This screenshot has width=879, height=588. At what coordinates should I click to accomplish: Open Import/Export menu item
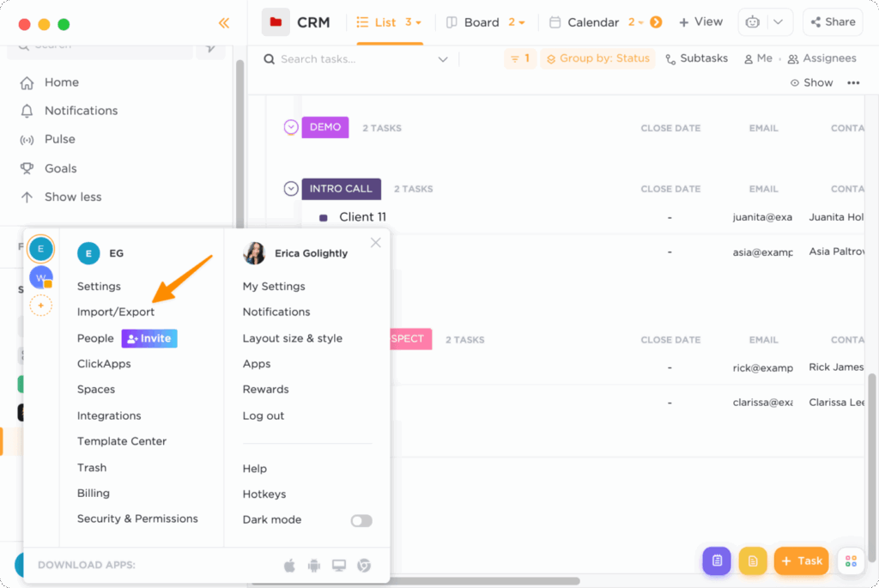116,312
